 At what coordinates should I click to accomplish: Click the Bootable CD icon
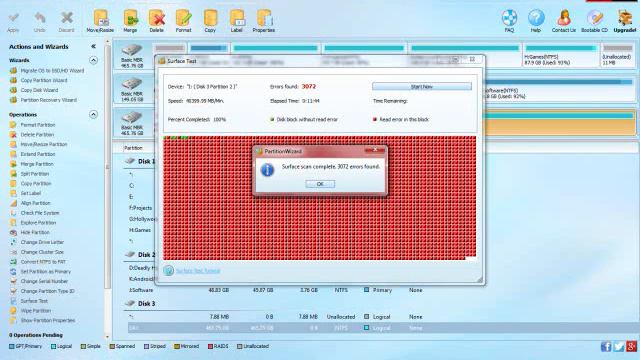click(594, 21)
